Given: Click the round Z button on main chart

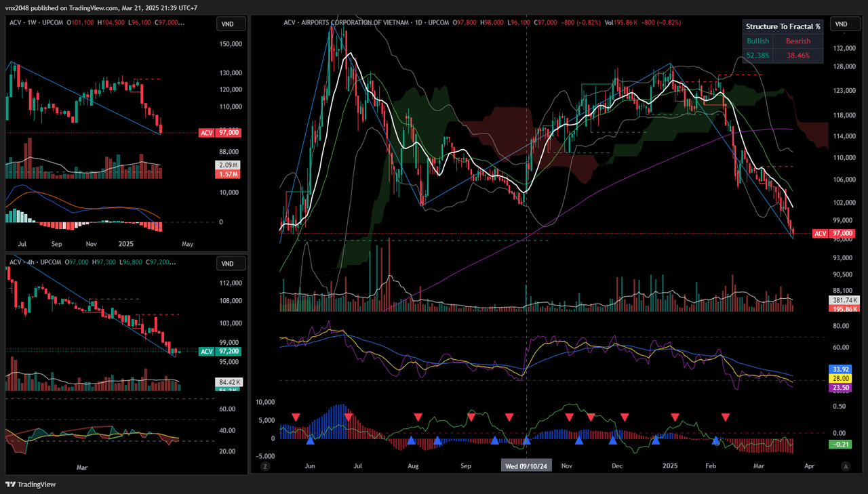Looking at the screenshot, I should [265, 466].
